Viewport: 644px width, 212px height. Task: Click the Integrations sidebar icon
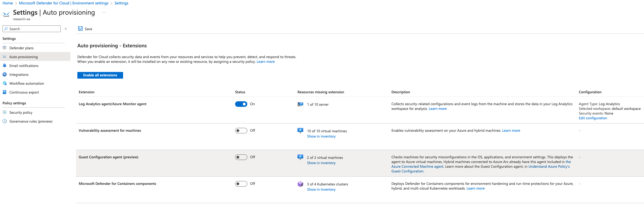coord(5,74)
